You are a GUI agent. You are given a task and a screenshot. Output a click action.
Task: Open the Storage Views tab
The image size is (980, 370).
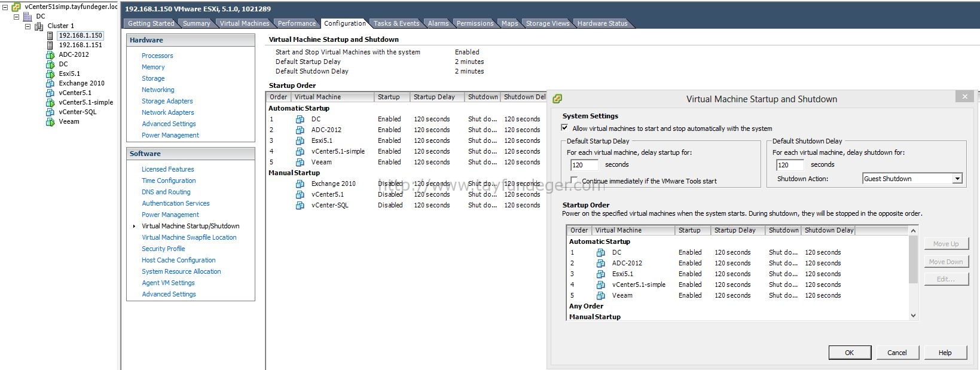(x=548, y=23)
